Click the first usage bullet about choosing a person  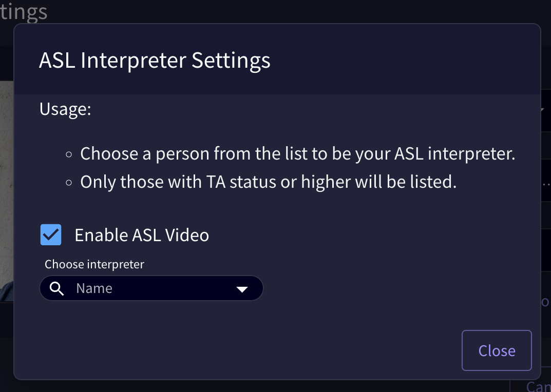298,153
